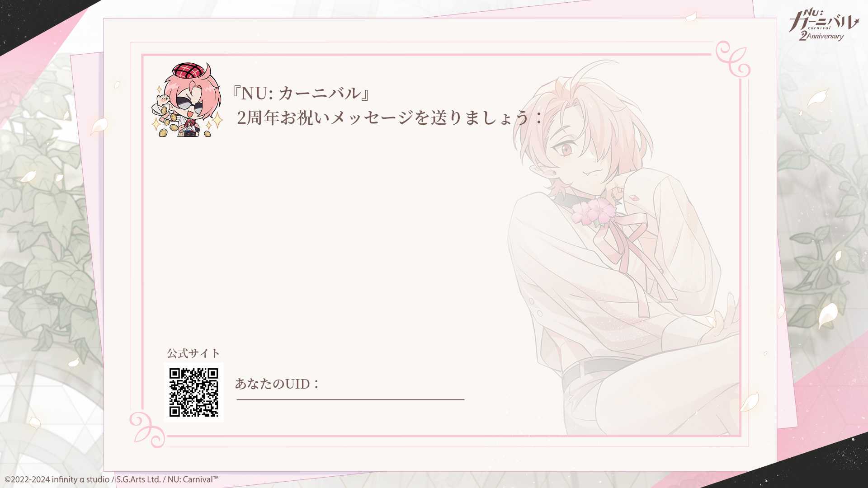Click the copyright notice text

[112, 479]
